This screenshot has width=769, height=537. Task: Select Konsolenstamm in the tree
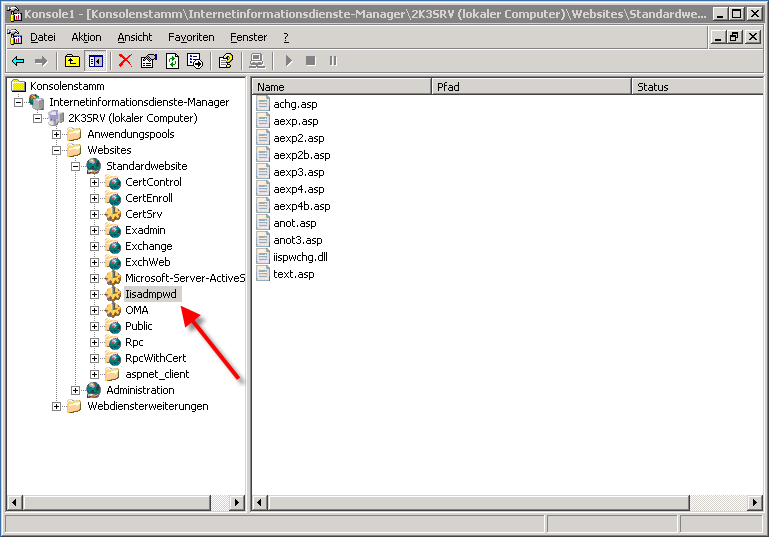[67, 86]
